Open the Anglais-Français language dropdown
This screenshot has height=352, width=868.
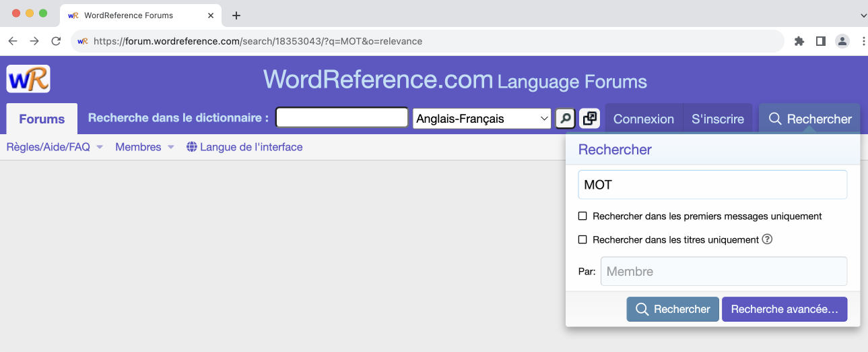pos(481,119)
